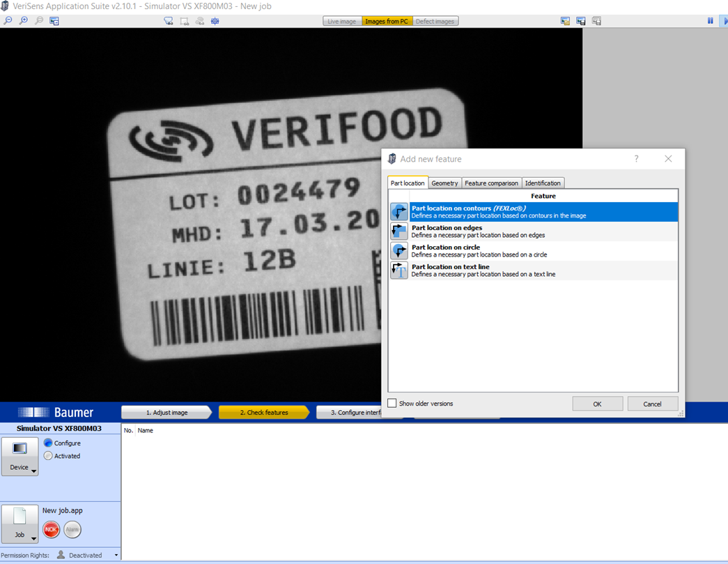
Task: Open the Feature comparison tab
Action: click(492, 183)
